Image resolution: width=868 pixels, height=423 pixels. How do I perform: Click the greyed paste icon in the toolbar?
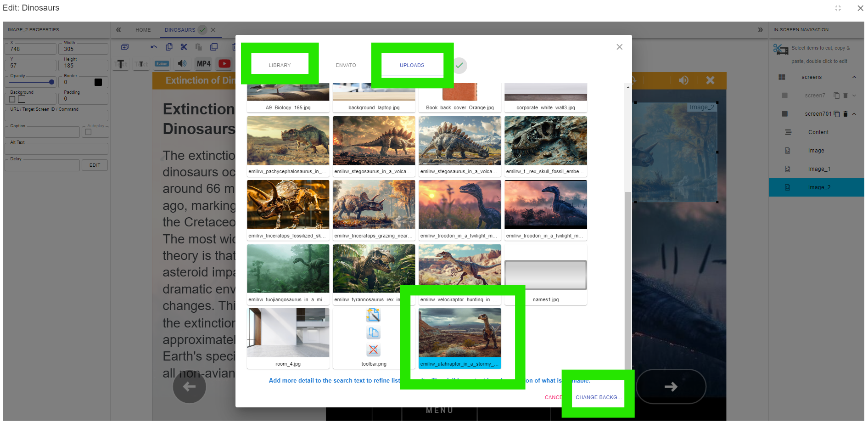tap(199, 47)
